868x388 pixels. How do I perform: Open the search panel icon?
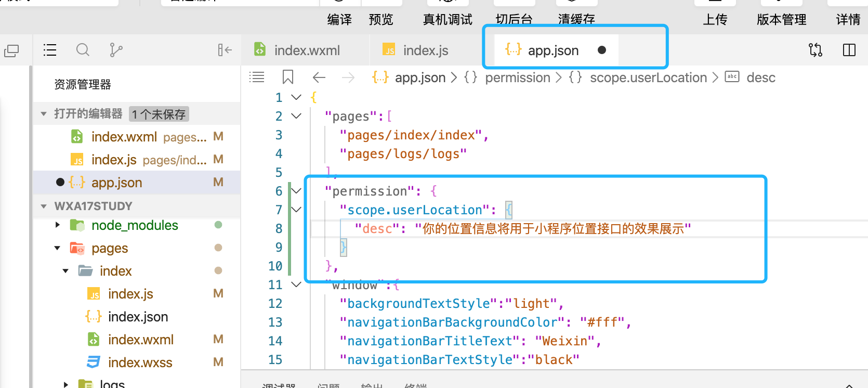[x=83, y=50]
